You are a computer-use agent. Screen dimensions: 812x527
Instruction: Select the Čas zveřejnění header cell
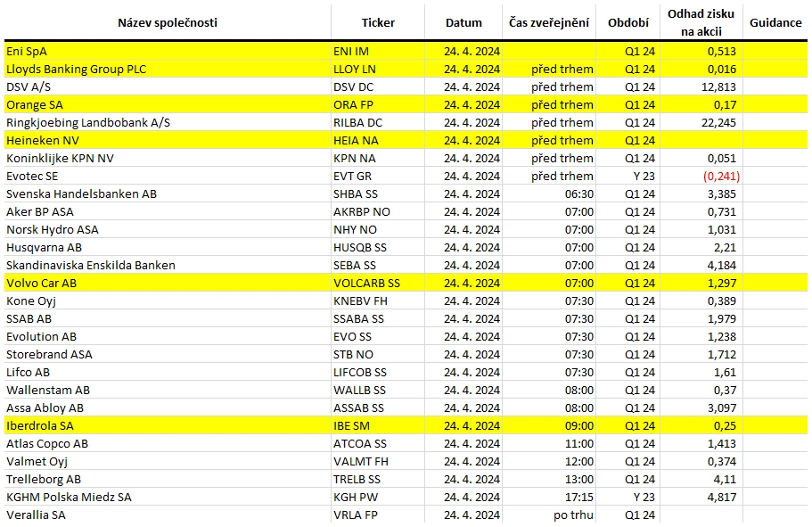(549, 23)
